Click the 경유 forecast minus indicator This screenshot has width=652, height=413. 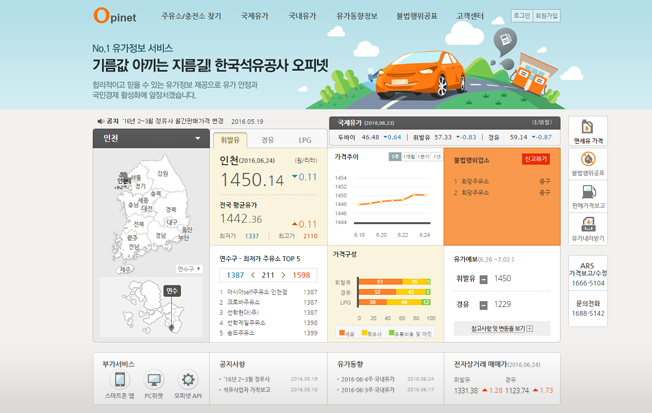tap(483, 305)
